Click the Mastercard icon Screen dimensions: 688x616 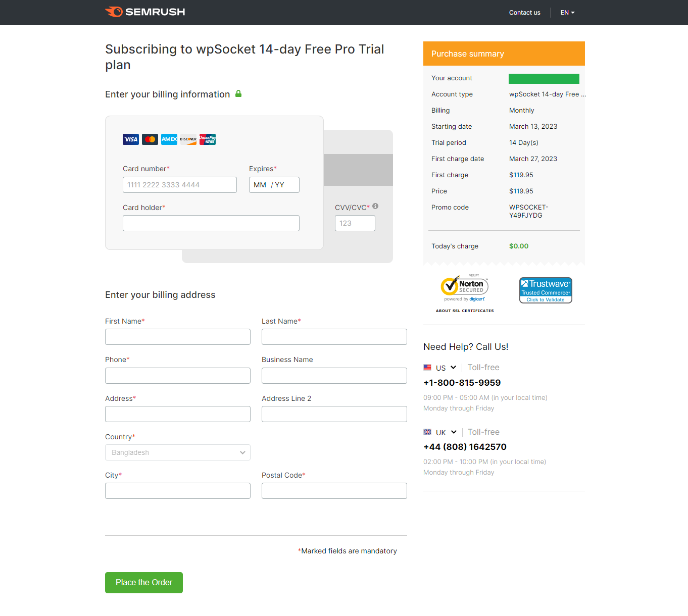(150, 139)
